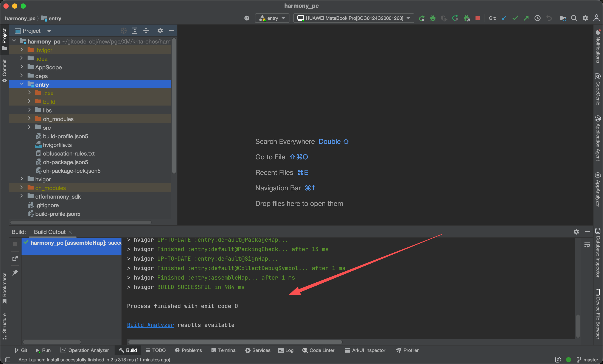
Task: Open Git history clock icon
Action: coord(537,18)
